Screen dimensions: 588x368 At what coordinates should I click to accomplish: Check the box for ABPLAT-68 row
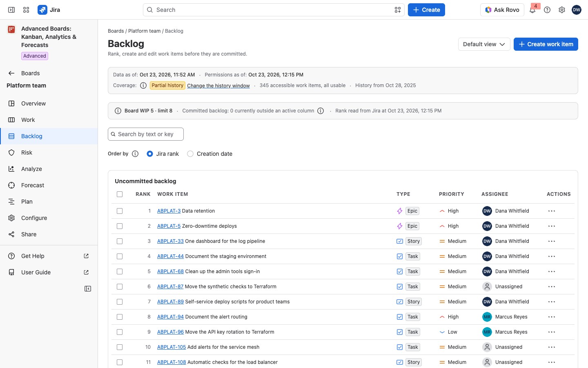(120, 272)
